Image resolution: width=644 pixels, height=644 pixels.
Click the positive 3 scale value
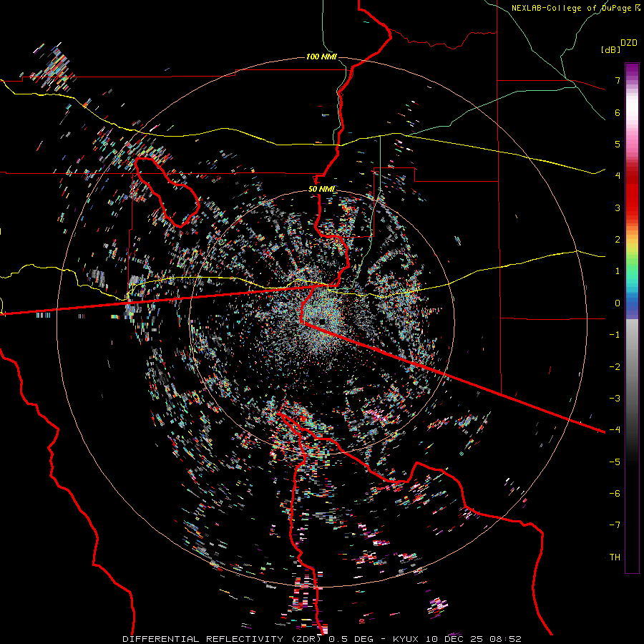point(618,208)
